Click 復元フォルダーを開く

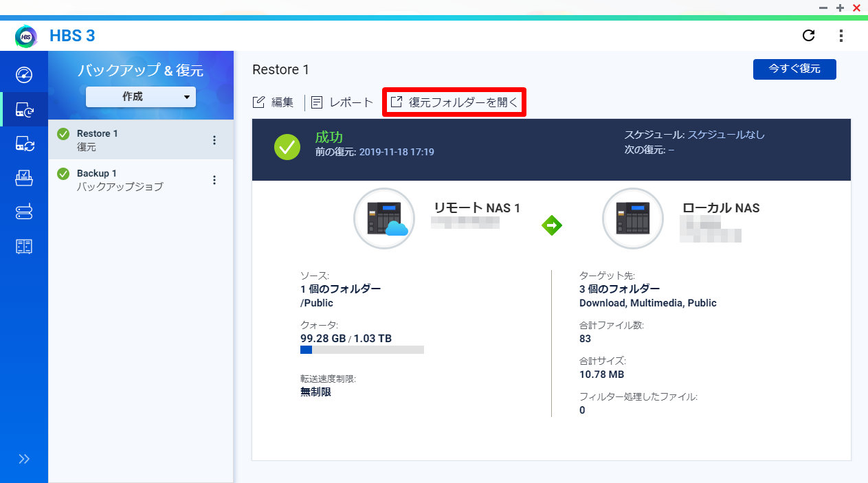tap(454, 102)
